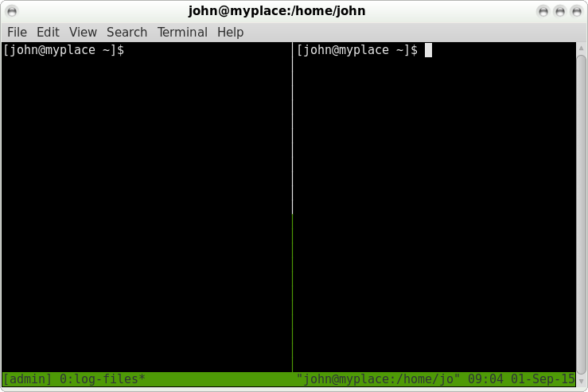Viewport: 588px width, 392px height.
Task: Click the scrollbar up arrow
Action: [x=582, y=48]
